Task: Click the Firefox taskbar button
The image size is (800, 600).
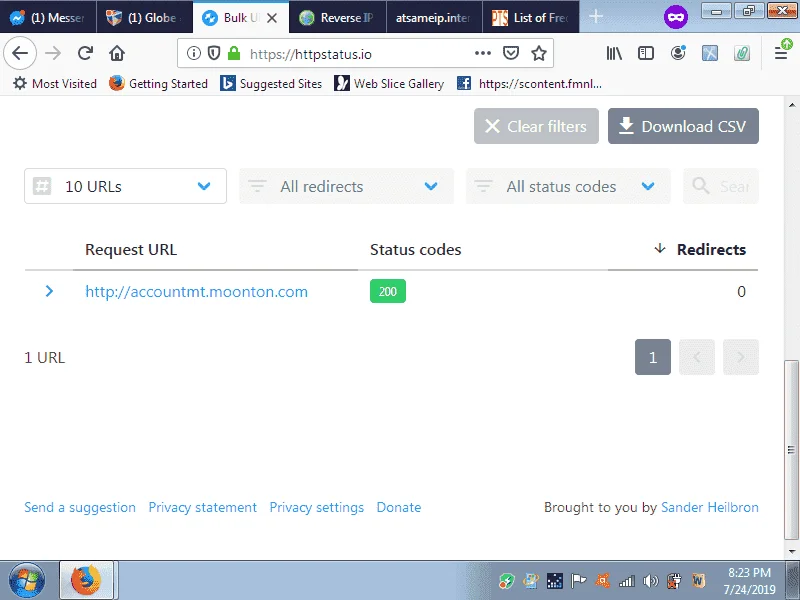Action: coord(86,580)
